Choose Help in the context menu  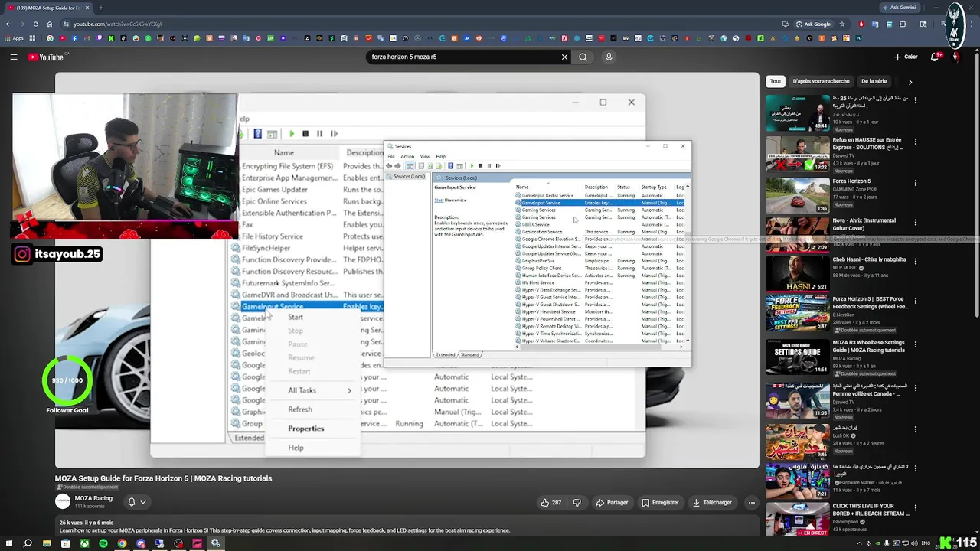[x=296, y=448]
